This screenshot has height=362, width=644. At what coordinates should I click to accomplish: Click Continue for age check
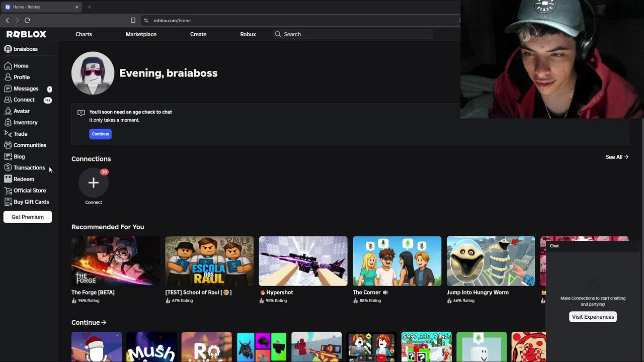tap(100, 134)
